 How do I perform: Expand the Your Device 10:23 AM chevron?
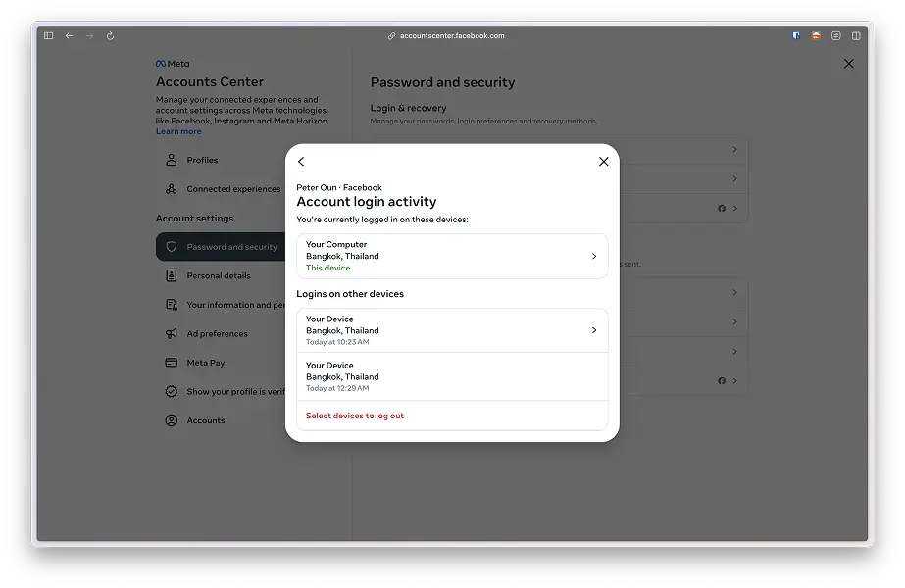(x=594, y=330)
